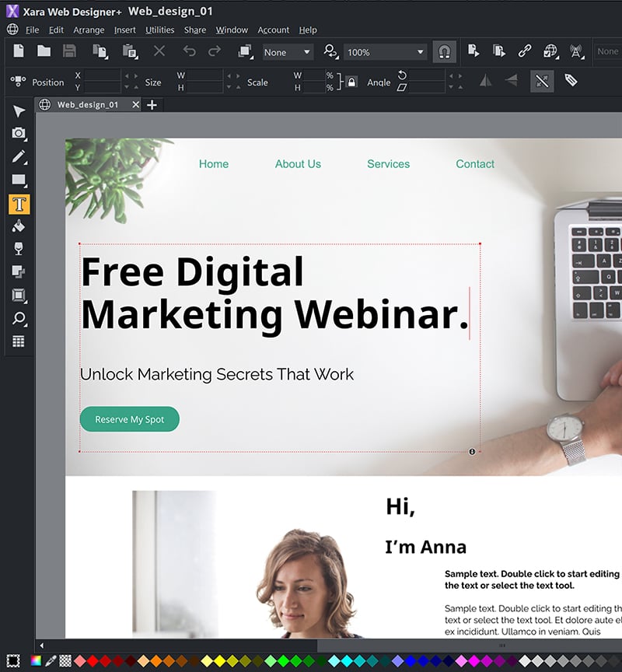Click the Undo arrow icon
This screenshot has height=672, width=622.
(190, 51)
